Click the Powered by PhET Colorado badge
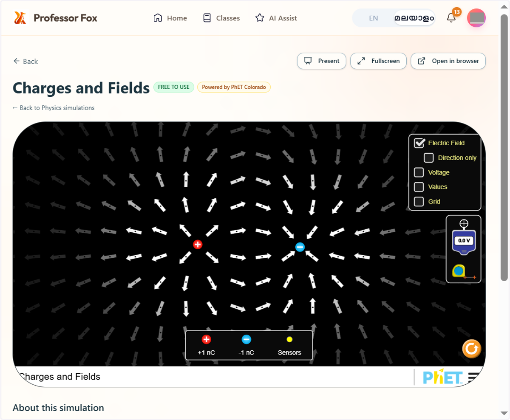The width and height of the screenshot is (510, 420). 234,87
